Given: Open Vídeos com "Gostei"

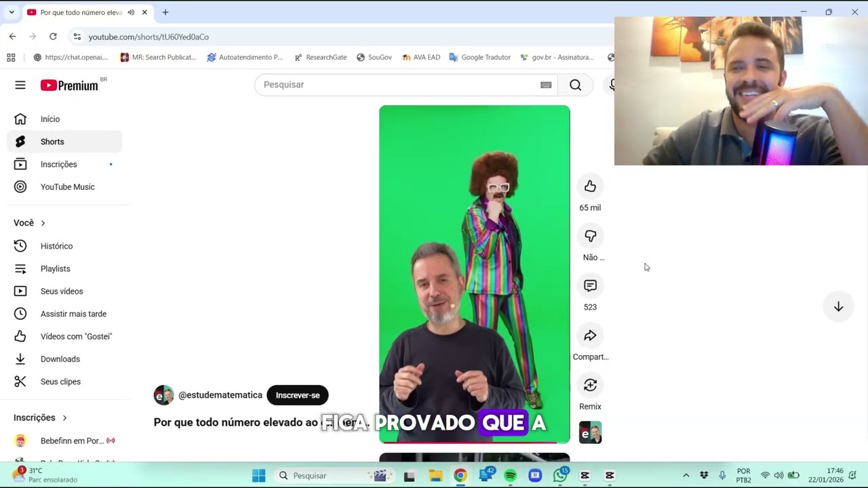Looking at the screenshot, I should pyautogui.click(x=64, y=336).
